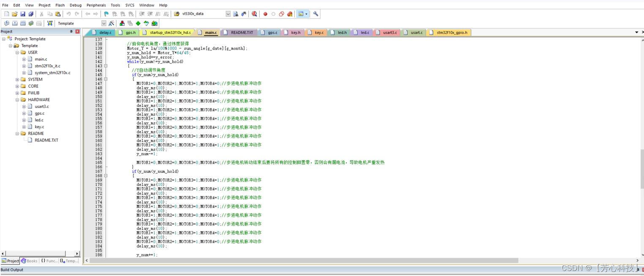This screenshot has width=644, height=276.
Task: Click the Configuration wrench icon
Action: (316, 14)
